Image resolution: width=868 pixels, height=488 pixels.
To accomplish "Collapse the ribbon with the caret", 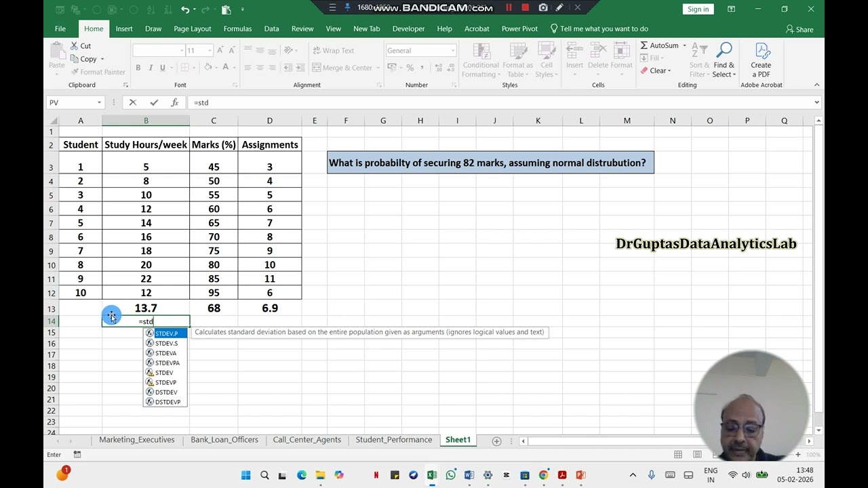I will click(816, 85).
